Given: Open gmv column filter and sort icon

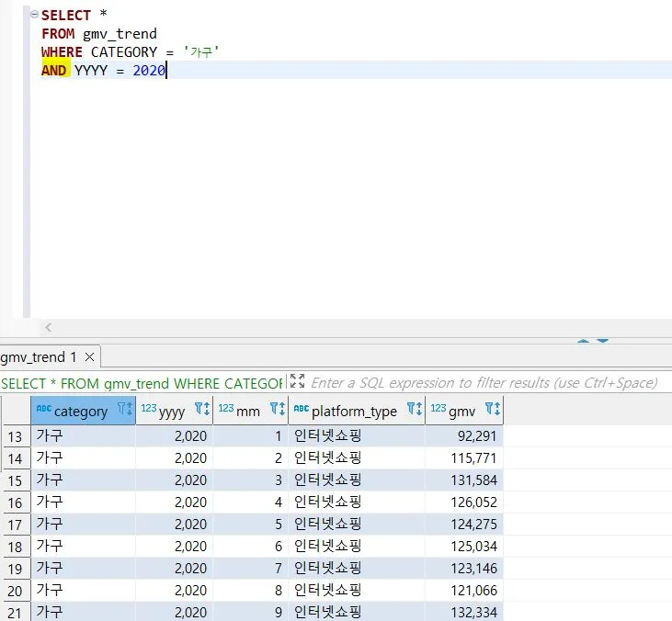Looking at the screenshot, I should coord(493,409).
